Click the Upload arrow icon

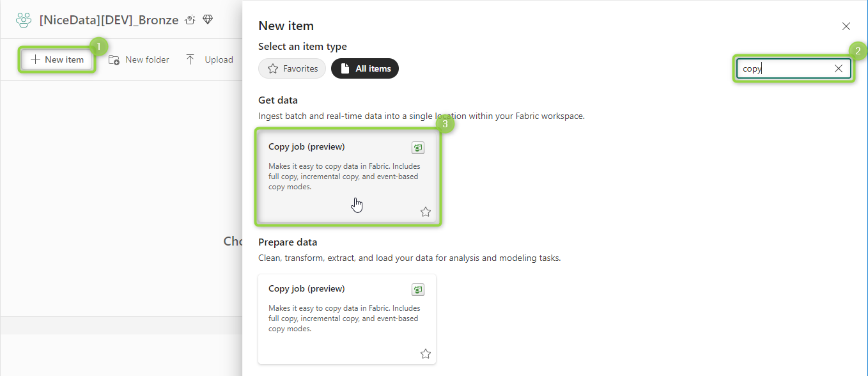pos(190,59)
